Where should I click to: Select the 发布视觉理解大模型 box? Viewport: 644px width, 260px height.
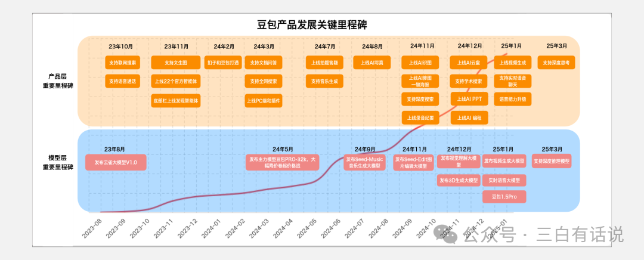pos(459,161)
